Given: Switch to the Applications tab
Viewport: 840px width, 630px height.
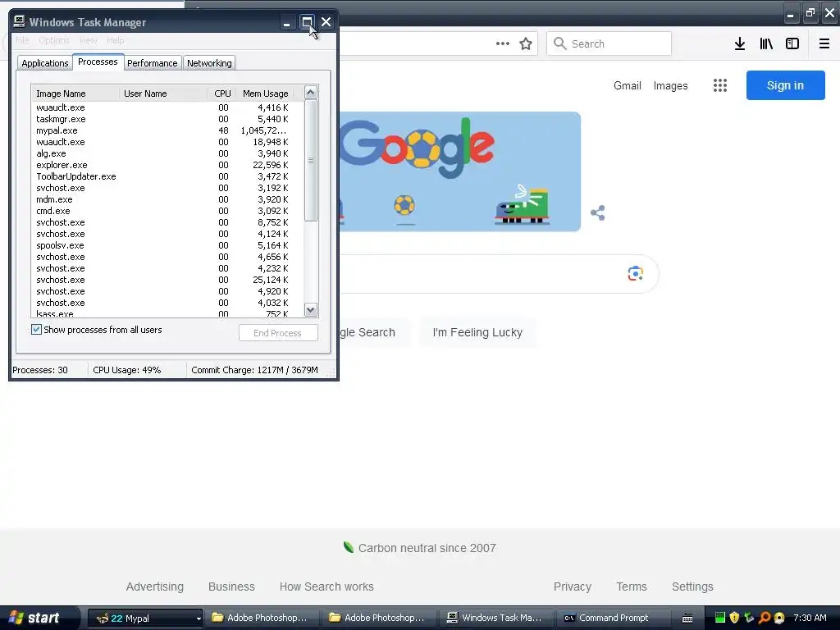Looking at the screenshot, I should pyautogui.click(x=45, y=62).
